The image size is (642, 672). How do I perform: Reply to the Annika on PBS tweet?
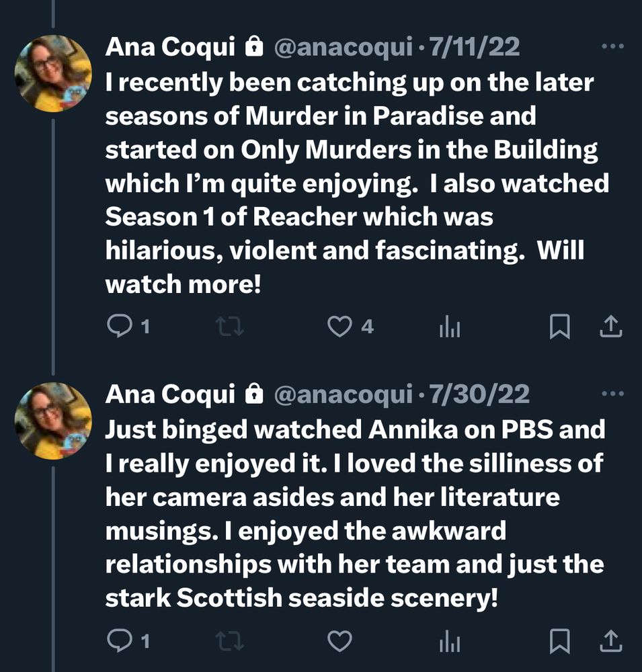pyautogui.click(x=119, y=642)
